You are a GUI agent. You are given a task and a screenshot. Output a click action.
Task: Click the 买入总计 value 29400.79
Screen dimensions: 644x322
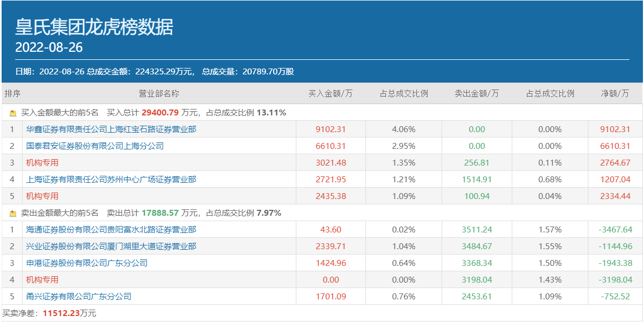coord(160,113)
